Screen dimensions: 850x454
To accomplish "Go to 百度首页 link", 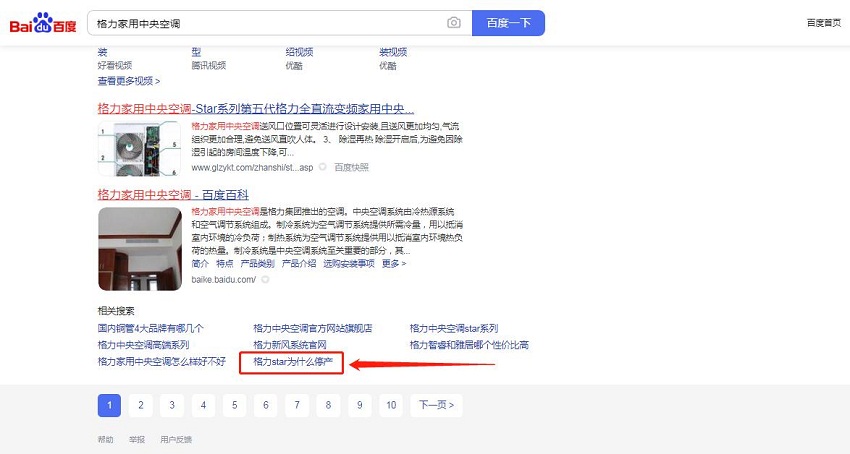I will (823, 23).
